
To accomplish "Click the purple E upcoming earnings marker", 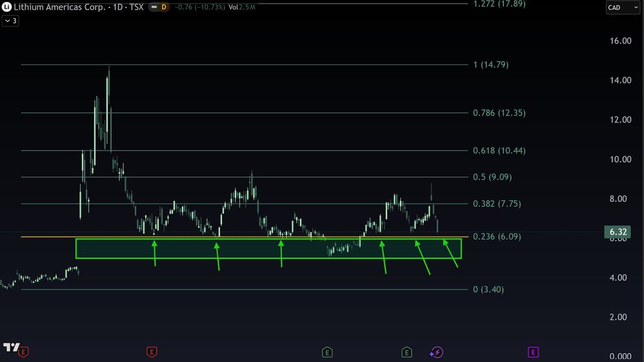I will click(533, 352).
